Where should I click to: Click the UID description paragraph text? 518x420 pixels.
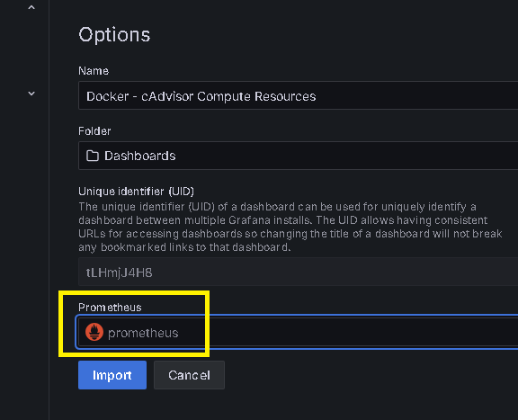point(290,227)
